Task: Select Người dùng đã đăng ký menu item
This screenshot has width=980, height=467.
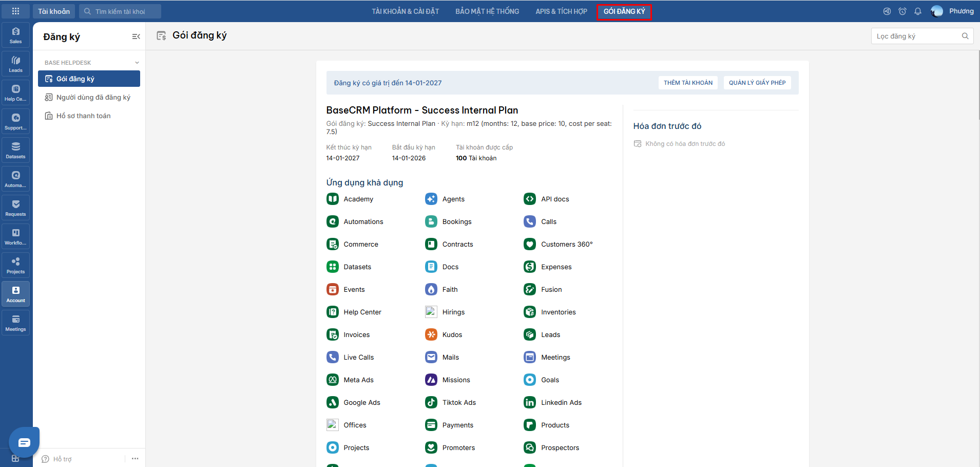Action: point(89,97)
